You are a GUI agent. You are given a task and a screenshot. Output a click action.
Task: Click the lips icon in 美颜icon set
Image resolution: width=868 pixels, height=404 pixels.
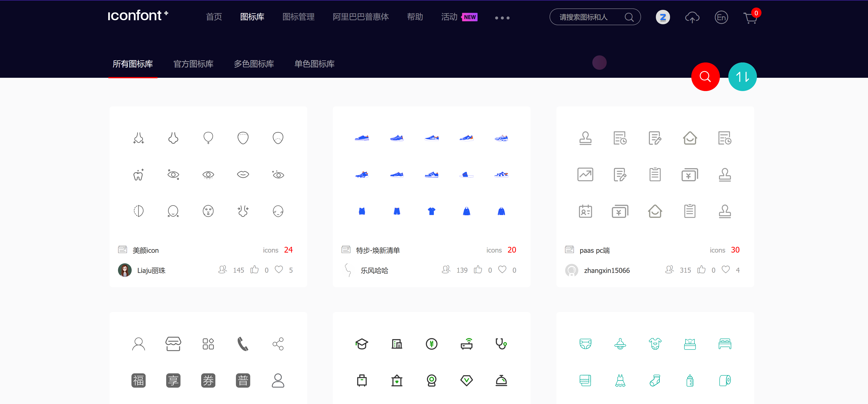click(x=243, y=174)
